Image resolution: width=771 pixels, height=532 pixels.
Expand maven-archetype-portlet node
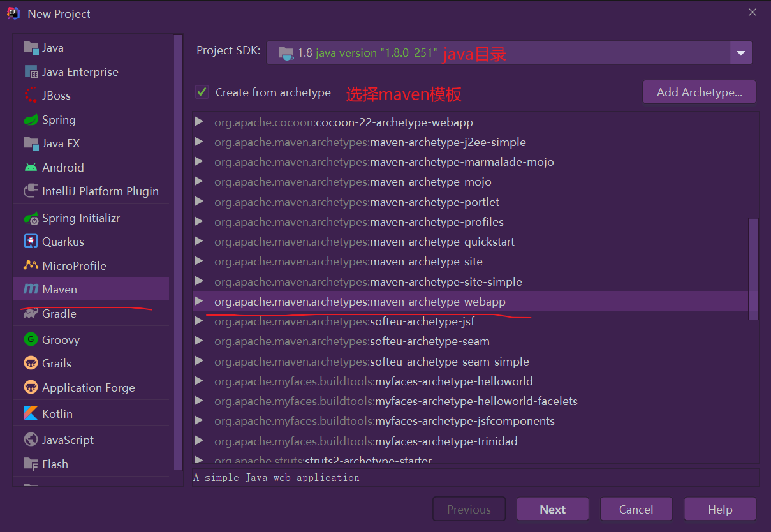click(199, 202)
